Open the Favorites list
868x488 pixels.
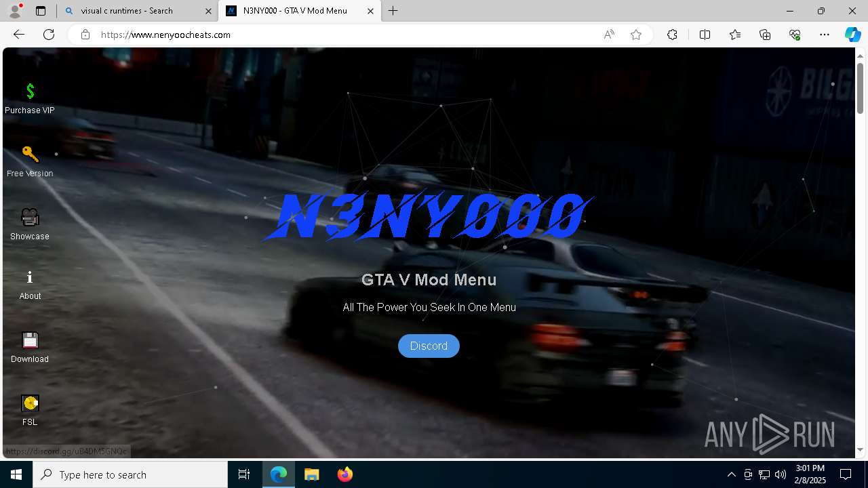pyautogui.click(x=735, y=35)
